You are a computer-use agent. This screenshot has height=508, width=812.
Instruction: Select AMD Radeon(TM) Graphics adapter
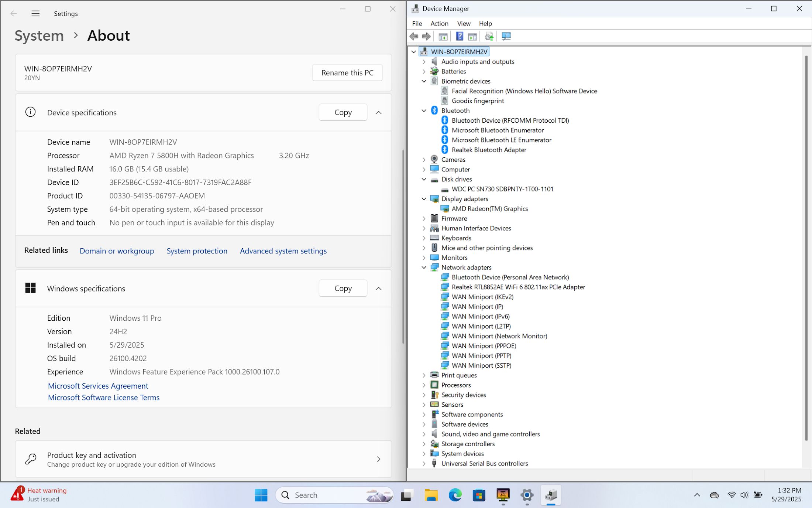point(489,209)
